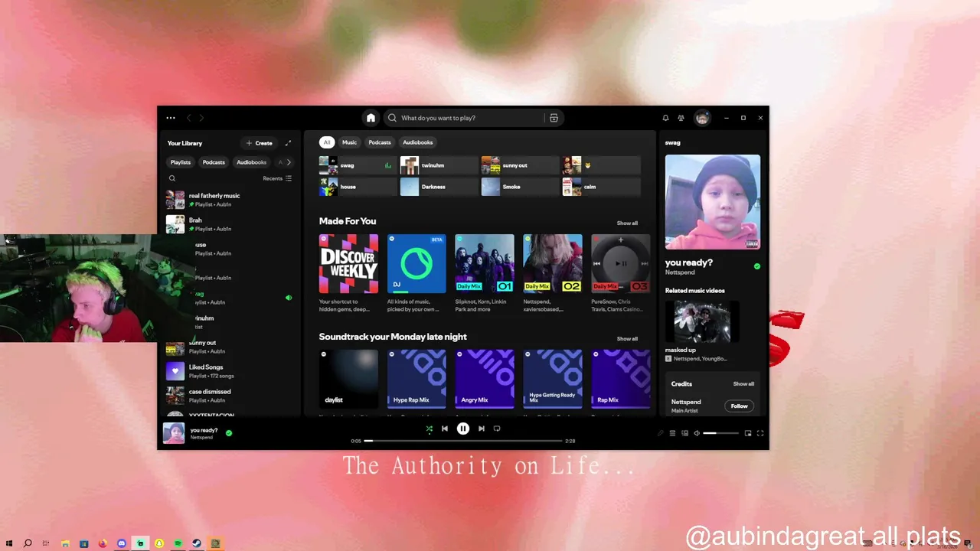Switch to Spotify in taskbar
The image size is (980, 551).
pyautogui.click(x=178, y=543)
